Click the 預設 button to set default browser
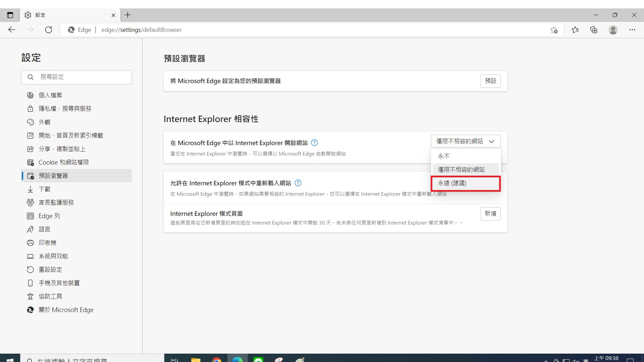This screenshot has height=362, width=644. (x=490, y=81)
